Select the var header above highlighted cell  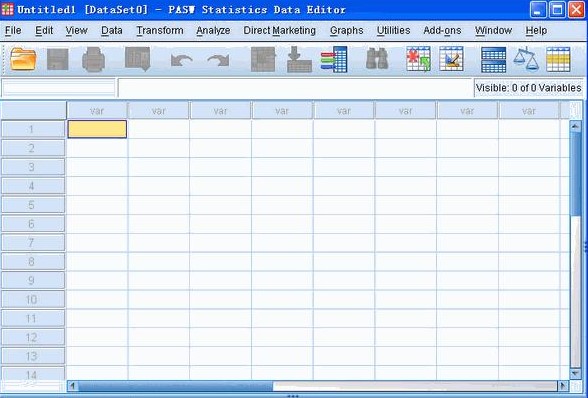(97, 111)
